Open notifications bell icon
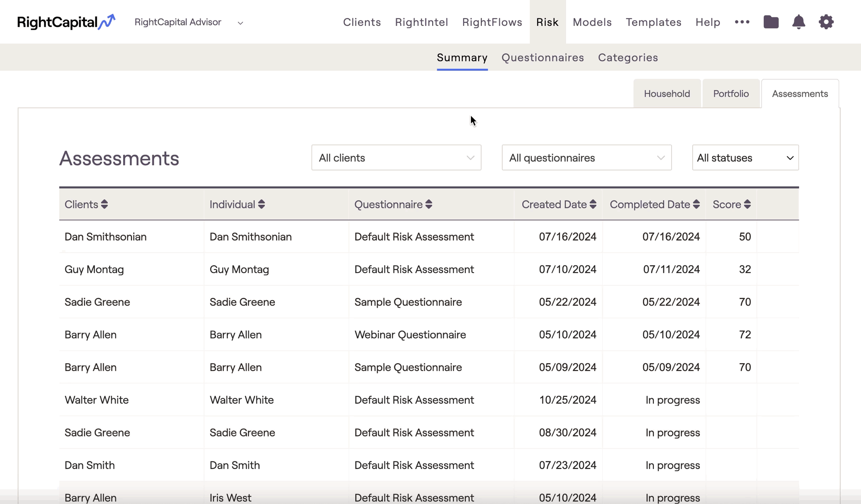Viewport: 861px width, 504px height. 799,22
